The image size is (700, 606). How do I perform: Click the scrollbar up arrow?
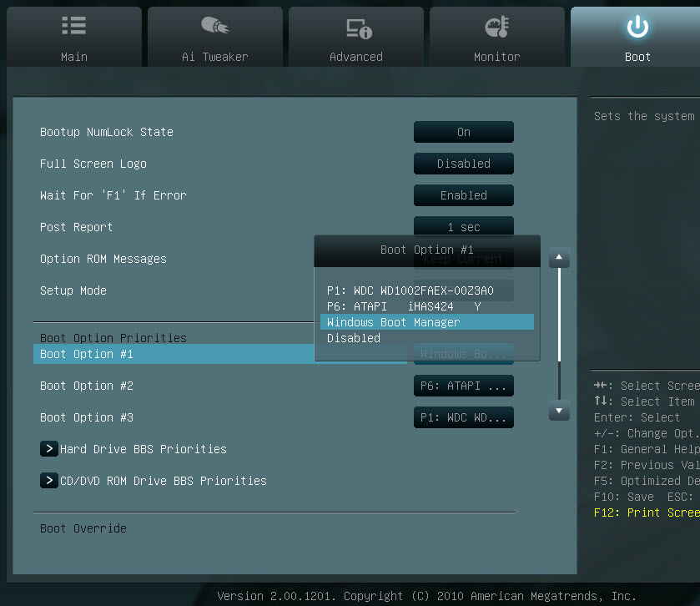click(x=559, y=259)
